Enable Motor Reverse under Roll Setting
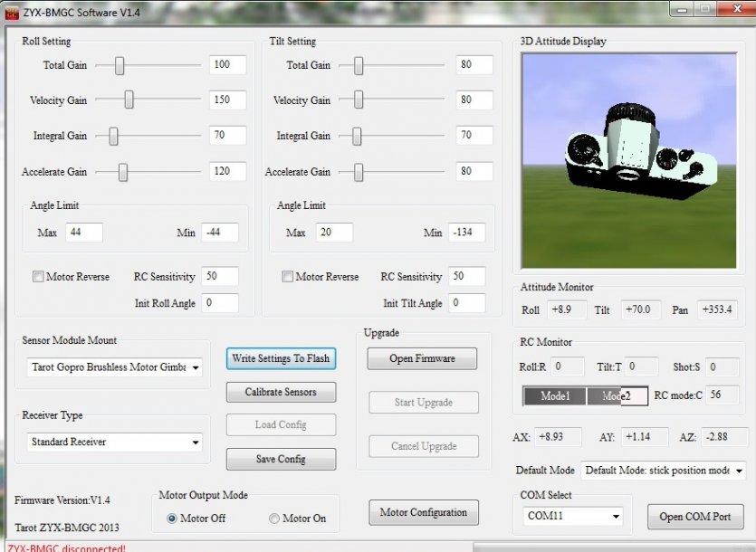 [x=38, y=277]
